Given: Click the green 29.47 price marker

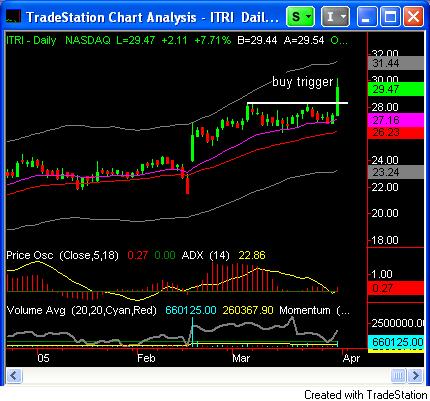Looking at the screenshot, I should (396, 89).
